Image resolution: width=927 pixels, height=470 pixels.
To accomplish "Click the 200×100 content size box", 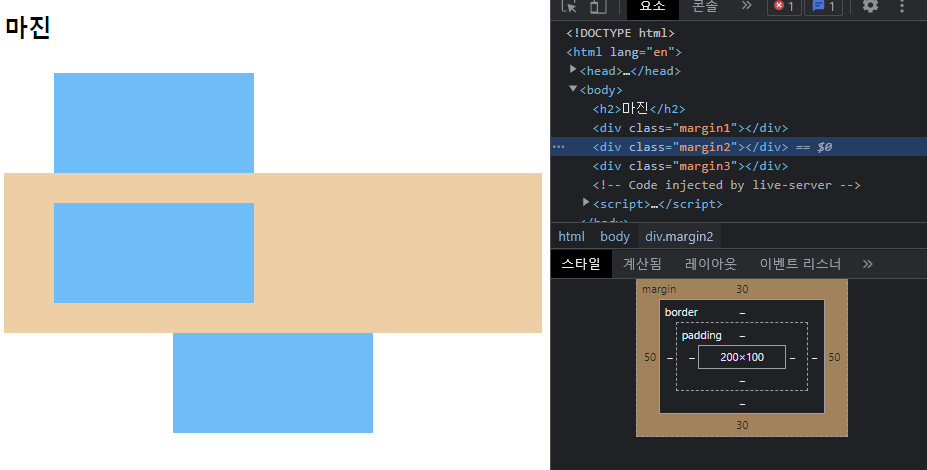I will point(742,357).
